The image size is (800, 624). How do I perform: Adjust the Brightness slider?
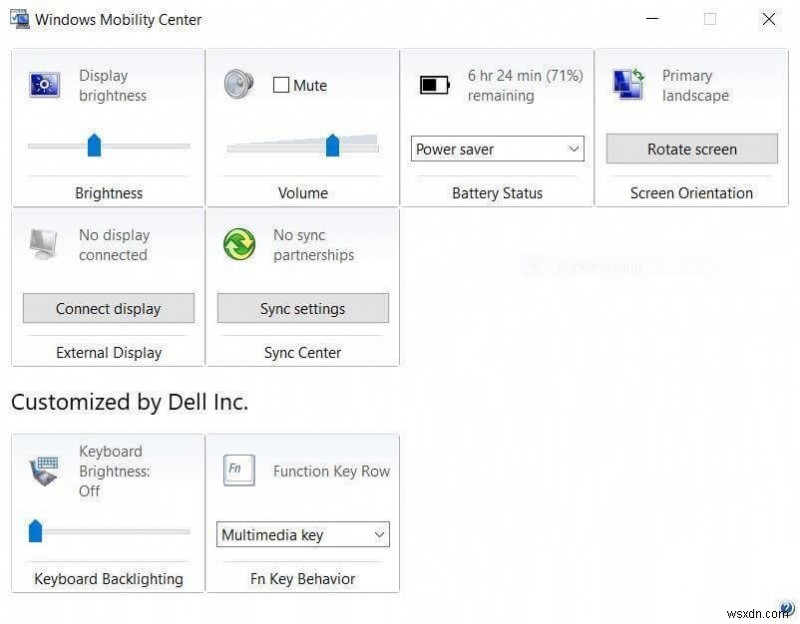94,144
